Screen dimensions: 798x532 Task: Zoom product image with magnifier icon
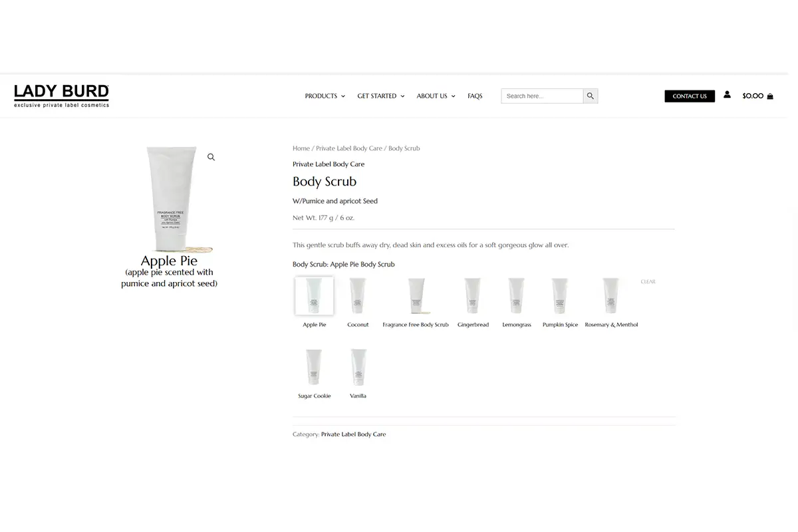click(x=211, y=158)
